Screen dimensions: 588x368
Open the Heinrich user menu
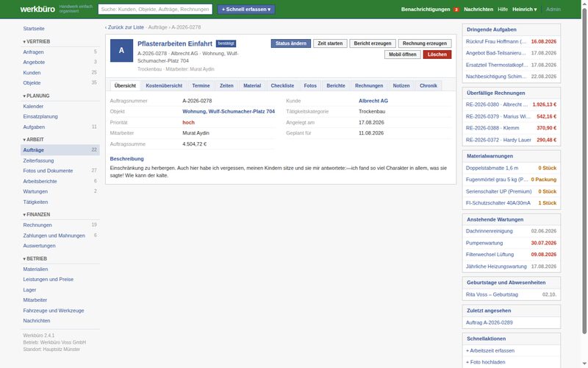(524, 9)
